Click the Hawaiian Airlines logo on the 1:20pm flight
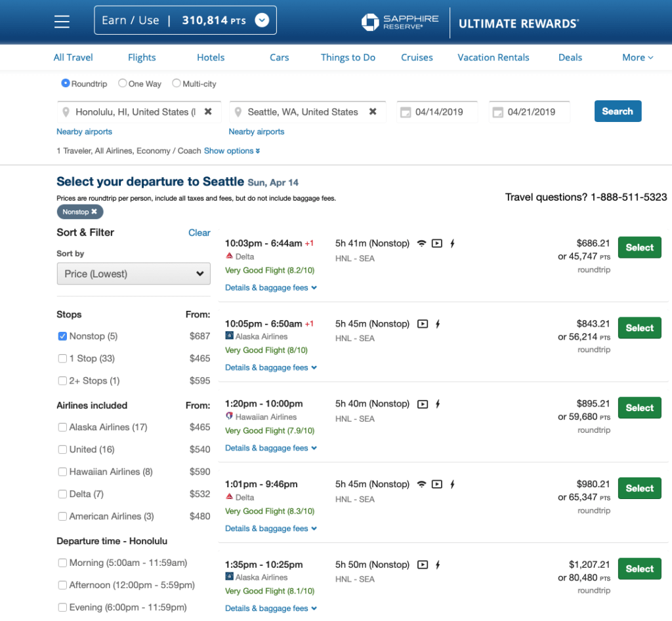The width and height of the screenshot is (672, 621). [x=229, y=416]
